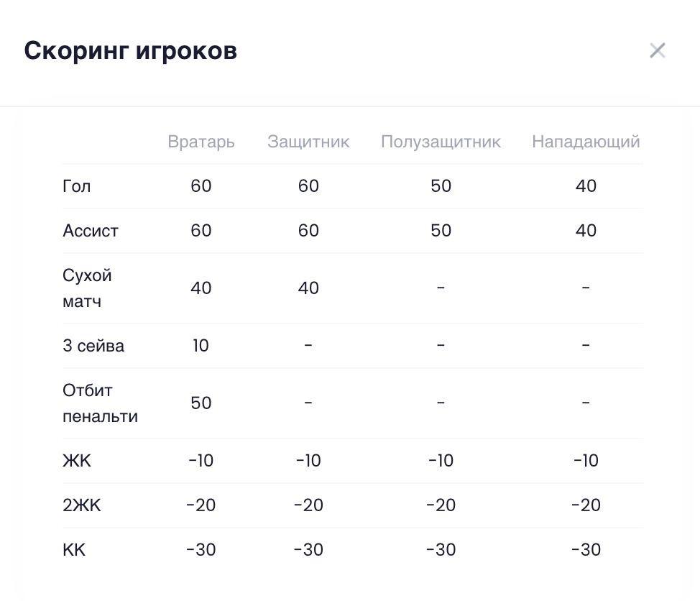Click the Скоринг игроков title

point(130,50)
